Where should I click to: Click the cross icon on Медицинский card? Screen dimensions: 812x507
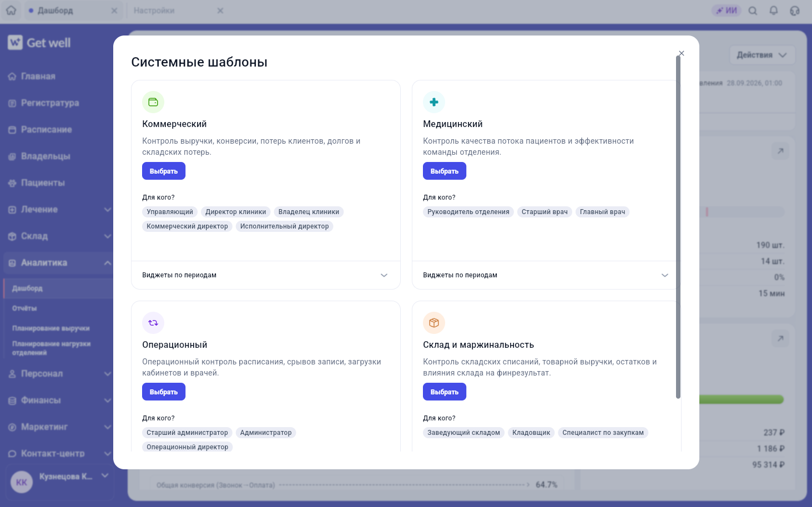pyautogui.click(x=434, y=102)
